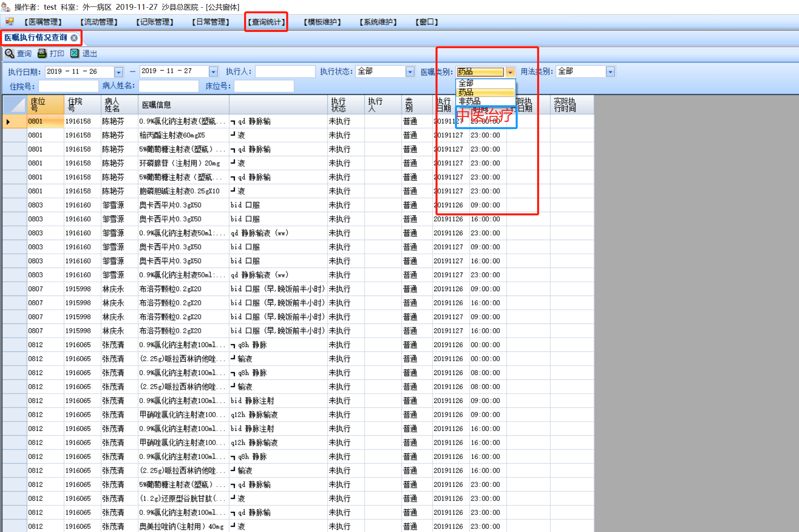Screen dimensions: 799x532
Task: Click the 病人姓名 input field
Action: pyautogui.click(x=168, y=86)
